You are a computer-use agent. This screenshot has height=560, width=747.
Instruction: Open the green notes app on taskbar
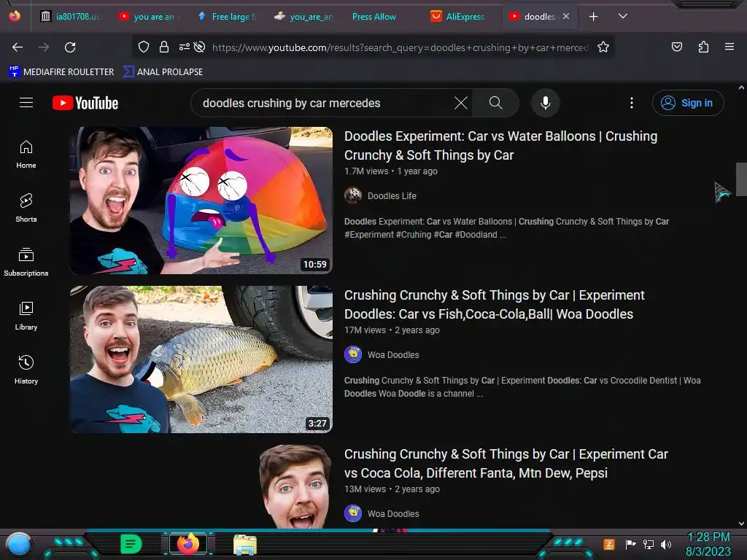coord(131,544)
